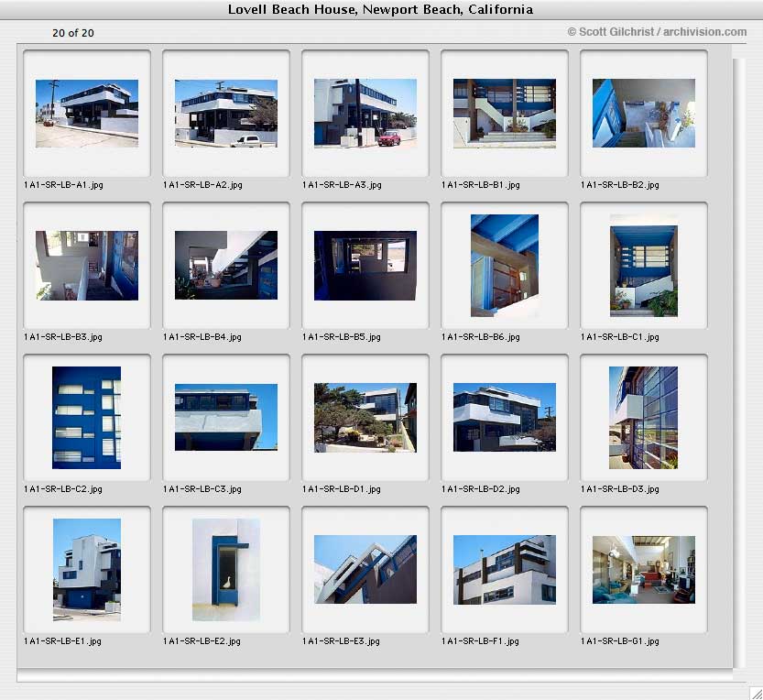Open the 1A1-SR-LB-E2.jpg duck window thumbnail
763x700 pixels.
pyautogui.click(x=226, y=570)
